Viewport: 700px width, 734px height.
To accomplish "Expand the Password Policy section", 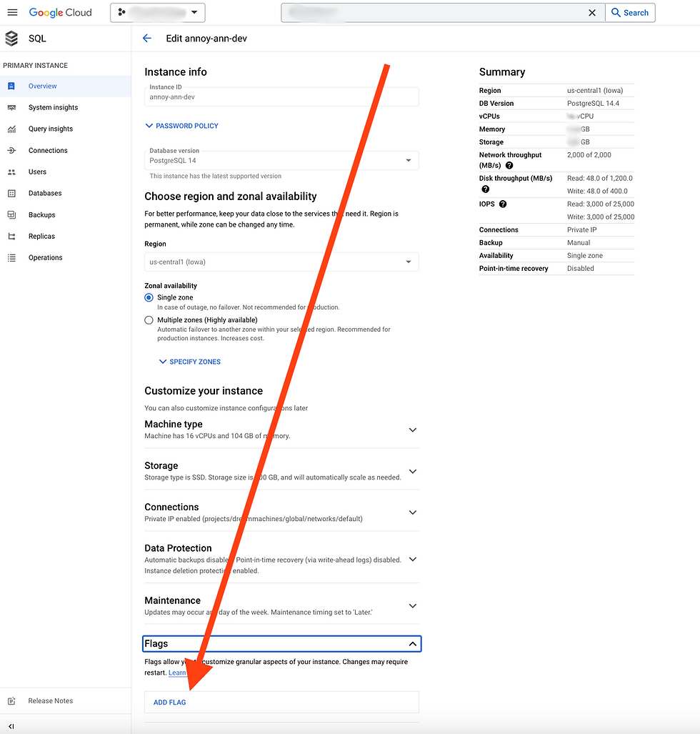I will coord(181,126).
